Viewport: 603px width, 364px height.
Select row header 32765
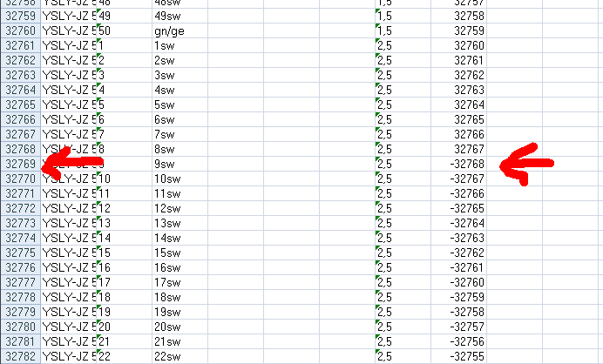(20, 104)
